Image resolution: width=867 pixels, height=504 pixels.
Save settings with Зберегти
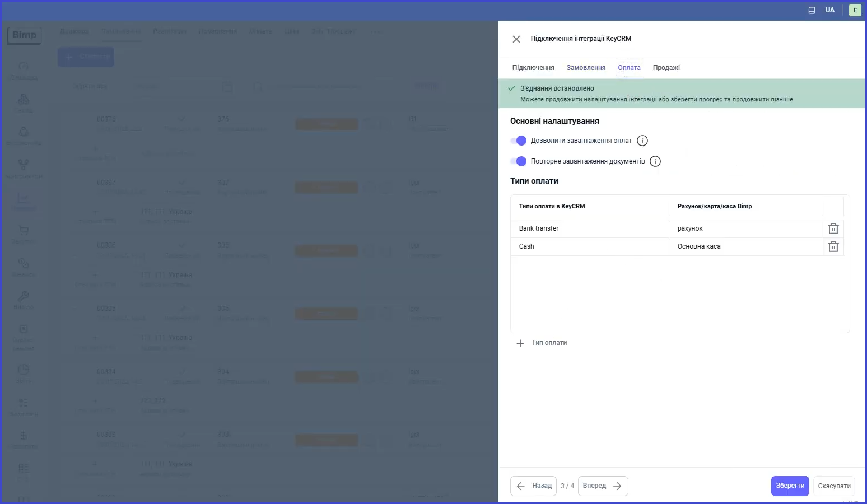[790, 486]
